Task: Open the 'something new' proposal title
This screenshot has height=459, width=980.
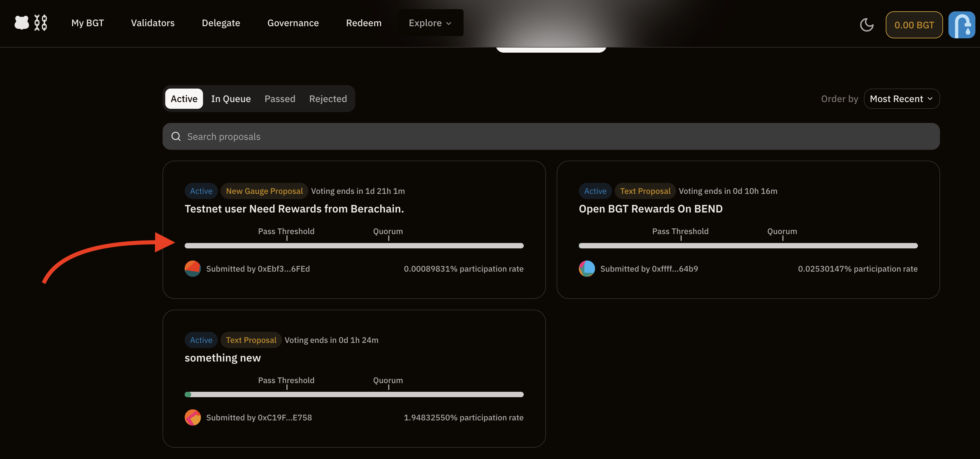Action: tap(222, 358)
